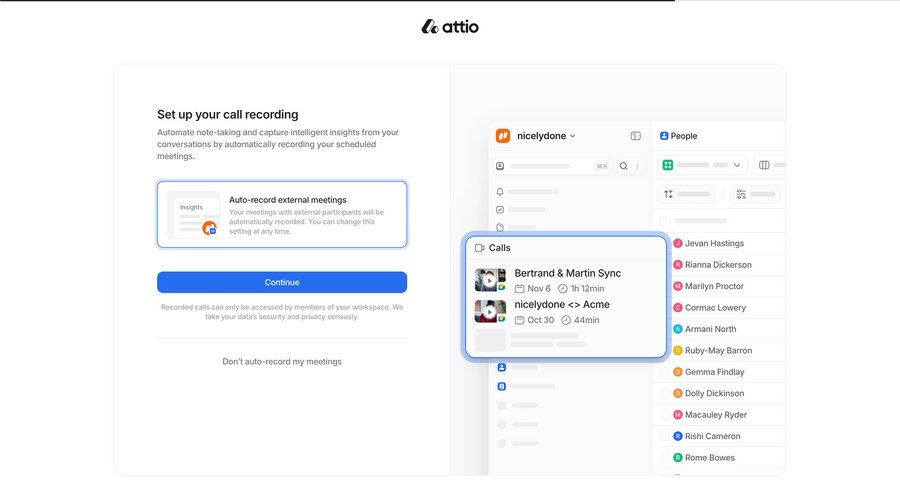Click the Attio logo at top
900x484 pixels.
[450, 27]
